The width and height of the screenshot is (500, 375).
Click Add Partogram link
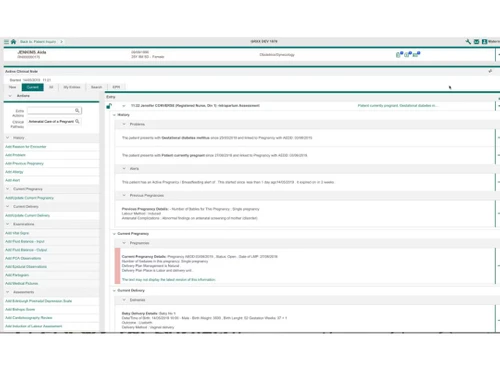click(17, 275)
